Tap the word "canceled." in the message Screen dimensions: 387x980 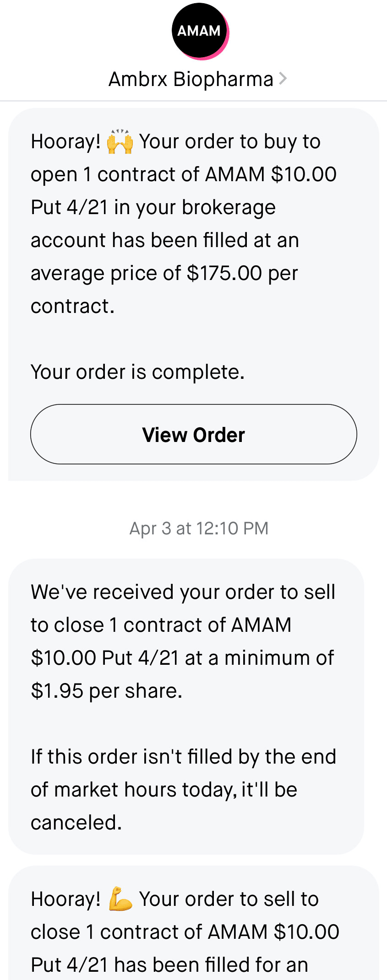(x=76, y=823)
